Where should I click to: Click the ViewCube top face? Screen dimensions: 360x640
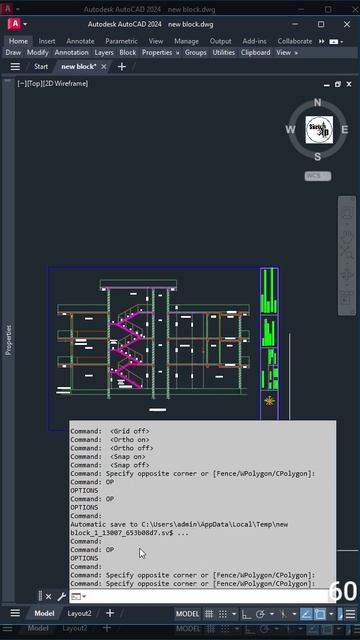click(x=319, y=130)
